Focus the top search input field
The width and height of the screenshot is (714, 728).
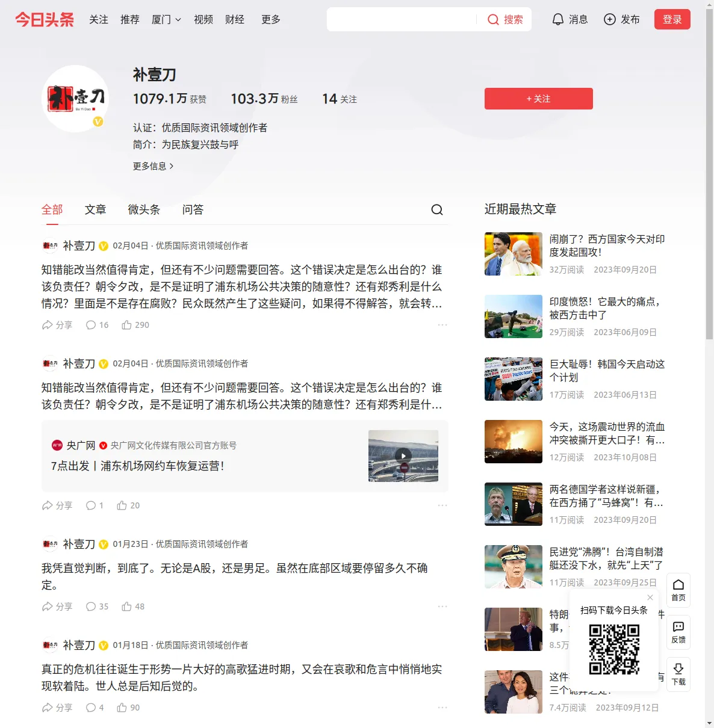(402, 19)
